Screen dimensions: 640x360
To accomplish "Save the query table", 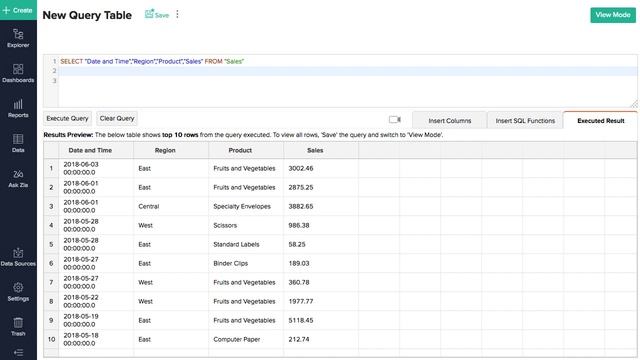I will click(x=157, y=14).
